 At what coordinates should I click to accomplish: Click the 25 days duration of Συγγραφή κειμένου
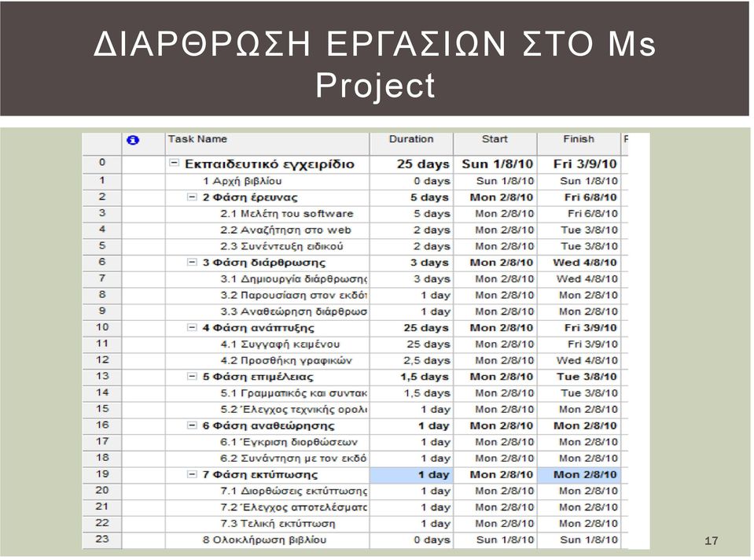pos(428,344)
